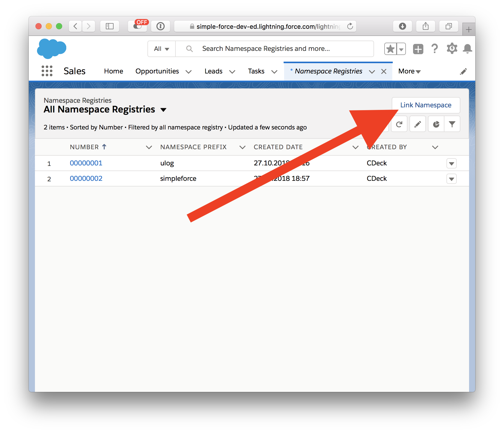Open the Tasks tab
Image resolution: width=504 pixels, height=433 pixels.
(256, 71)
